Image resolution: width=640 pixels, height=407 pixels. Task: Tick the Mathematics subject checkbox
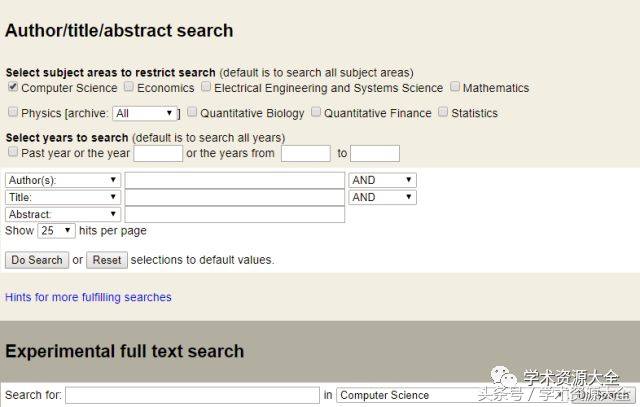(454, 87)
